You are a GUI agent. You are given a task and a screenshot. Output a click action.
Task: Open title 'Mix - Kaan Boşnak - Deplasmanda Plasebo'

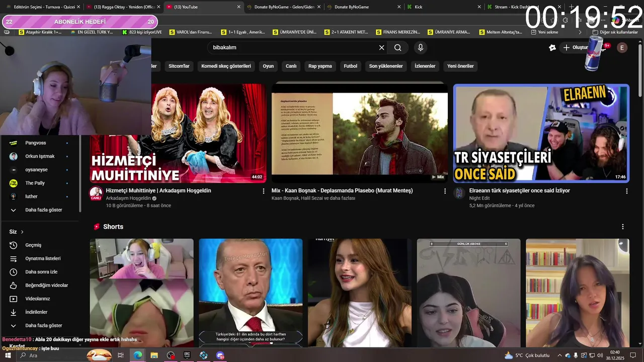click(x=342, y=191)
